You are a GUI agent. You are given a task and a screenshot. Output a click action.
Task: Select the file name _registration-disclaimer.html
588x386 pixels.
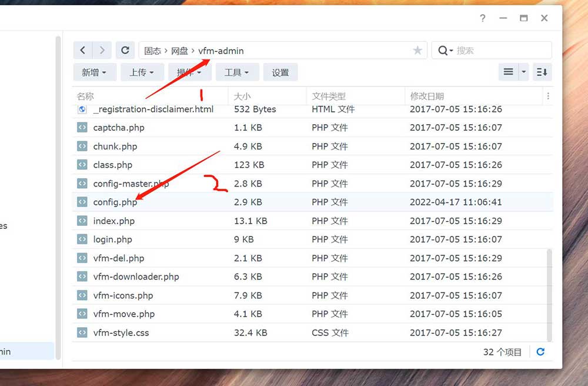coord(153,109)
